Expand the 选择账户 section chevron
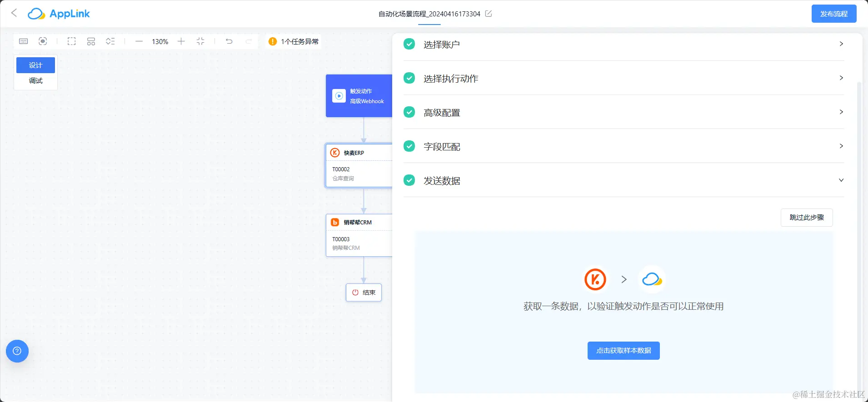868x402 pixels. [841, 44]
